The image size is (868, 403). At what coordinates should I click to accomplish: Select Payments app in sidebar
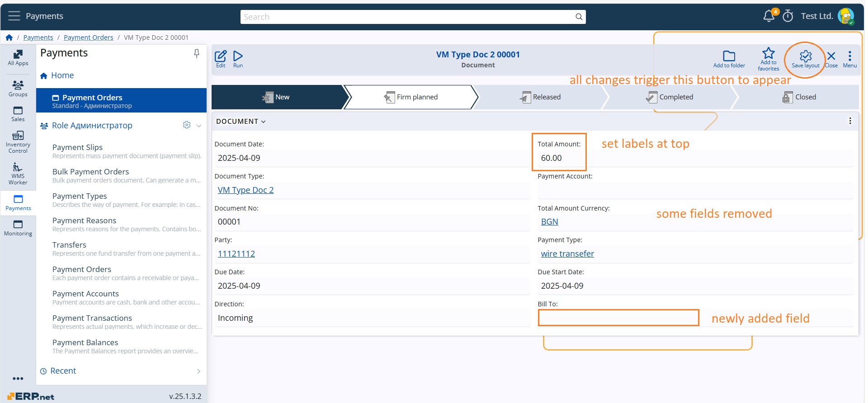(18, 203)
